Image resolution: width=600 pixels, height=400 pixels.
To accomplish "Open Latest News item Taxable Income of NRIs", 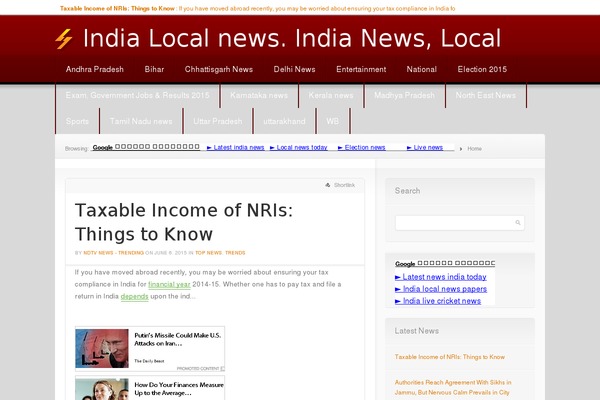I will point(450,357).
